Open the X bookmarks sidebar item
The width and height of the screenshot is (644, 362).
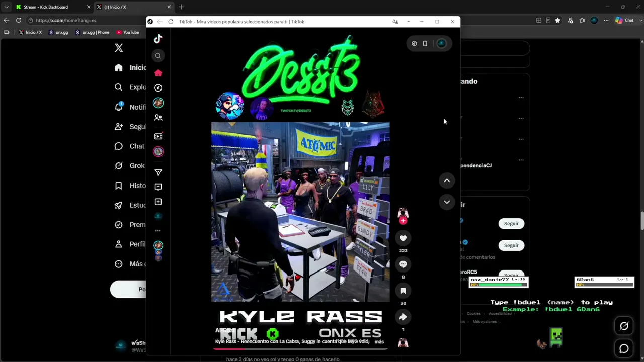[x=130, y=186]
